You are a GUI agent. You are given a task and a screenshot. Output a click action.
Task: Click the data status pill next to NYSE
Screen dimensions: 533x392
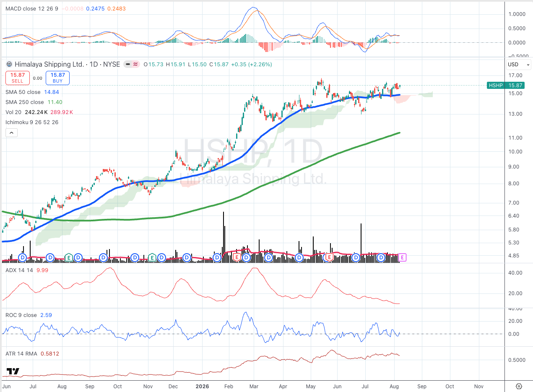coord(132,65)
